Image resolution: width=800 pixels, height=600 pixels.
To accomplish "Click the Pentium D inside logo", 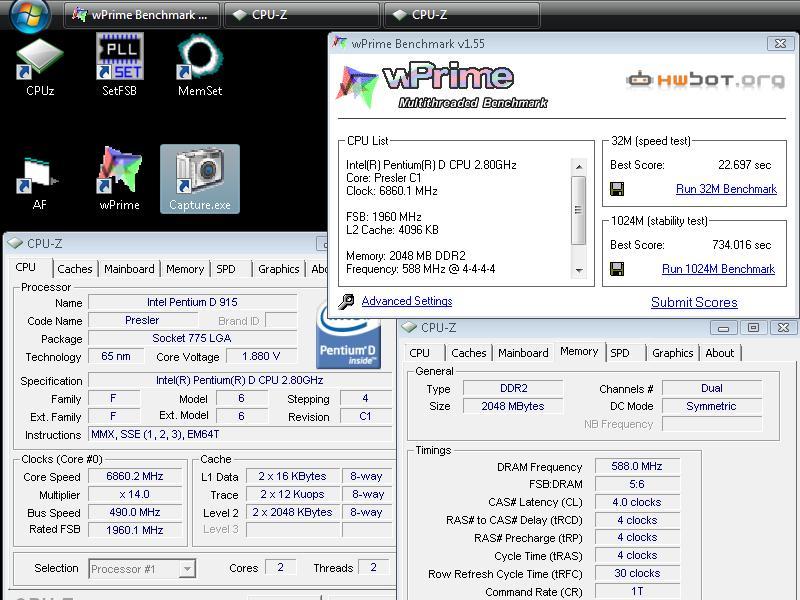I will (x=348, y=337).
